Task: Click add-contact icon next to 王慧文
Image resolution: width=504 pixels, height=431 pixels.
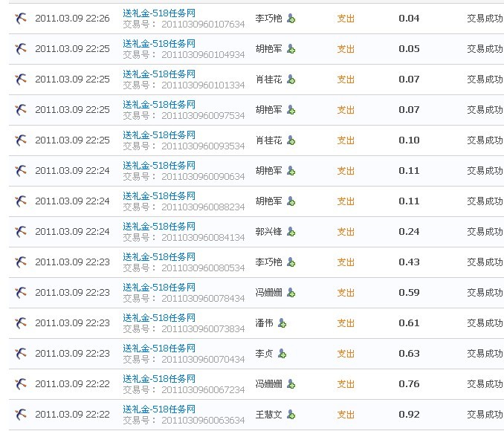Action: coord(291,415)
